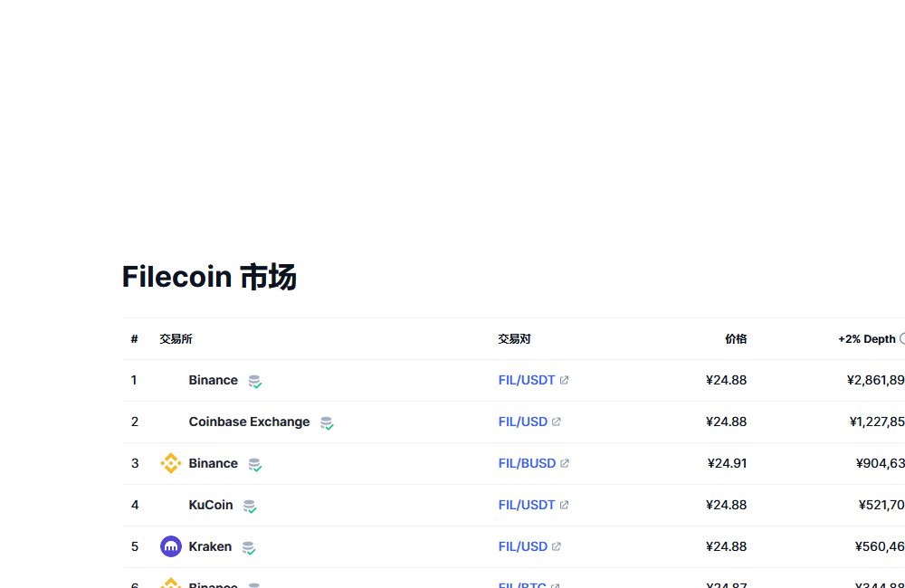Screen dimensions: 905x588
Task: Open FIL/USD pair on Coinbase Exchange
Action: 523,422
